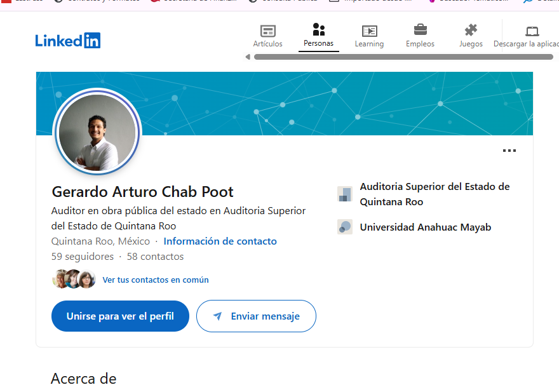Click Ver tus contactos en común link
The width and height of the screenshot is (559, 392).
point(156,280)
